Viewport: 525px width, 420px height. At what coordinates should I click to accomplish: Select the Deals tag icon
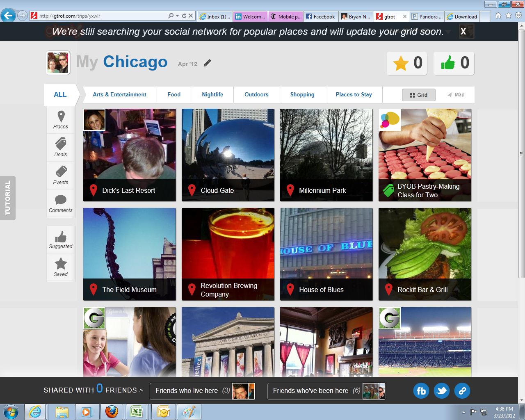pos(61,147)
